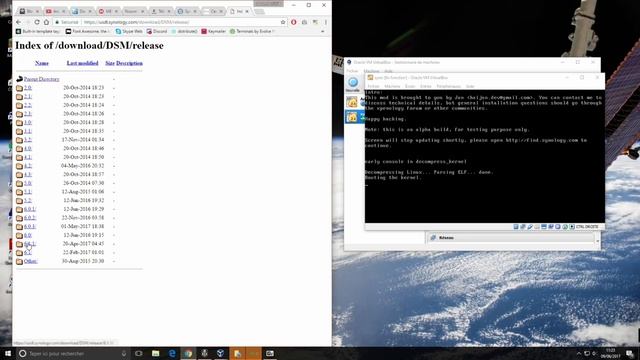
Task: Open the 5.2/ directory link
Action: (x=27, y=200)
